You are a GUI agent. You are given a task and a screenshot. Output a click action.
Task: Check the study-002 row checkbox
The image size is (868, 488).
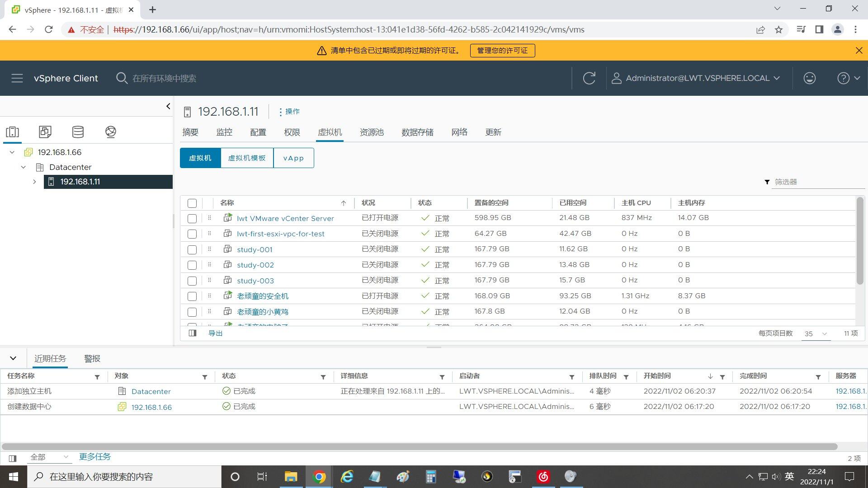192,265
